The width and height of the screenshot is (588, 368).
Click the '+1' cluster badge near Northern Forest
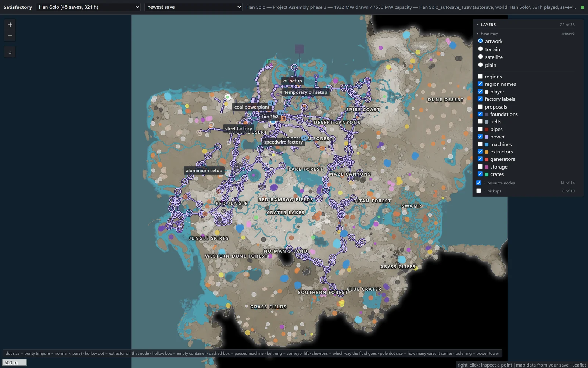tap(304, 138)
